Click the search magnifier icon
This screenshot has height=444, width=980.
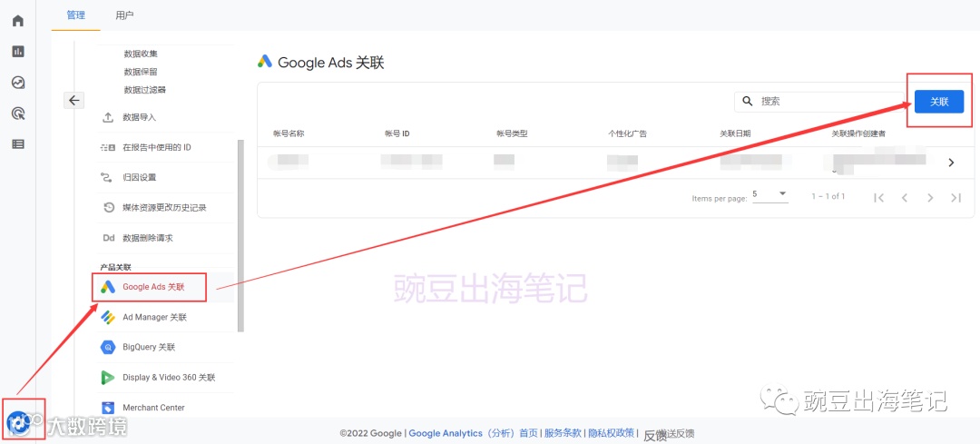click(747, 101)
